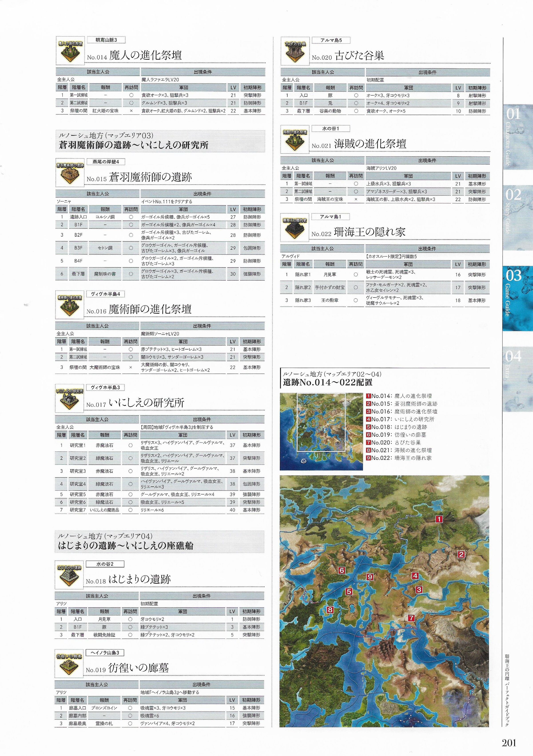This screenshot has width=533, height=756.
Task: Click the 古びた谷巣 dungeon icon beside No.020
Action: click(x=295, y=51)
